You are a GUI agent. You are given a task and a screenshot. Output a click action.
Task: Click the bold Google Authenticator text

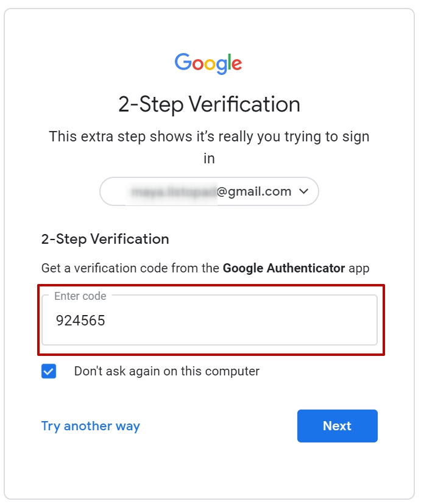coord(284,268)
